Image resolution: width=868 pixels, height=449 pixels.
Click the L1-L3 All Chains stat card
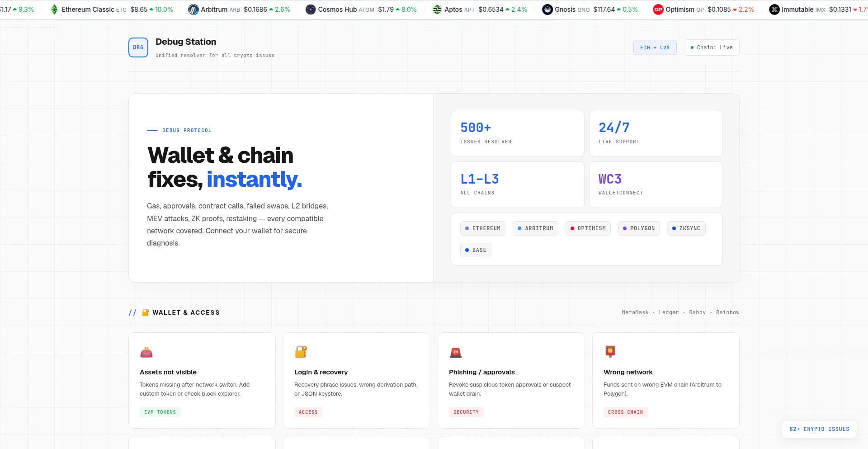[518, 184]
